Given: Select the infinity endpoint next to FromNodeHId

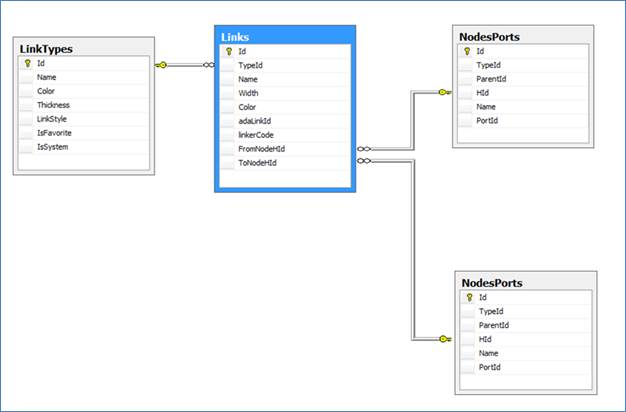Looking at the screenshot, I should pyautogui.click(x=365, y=147).
